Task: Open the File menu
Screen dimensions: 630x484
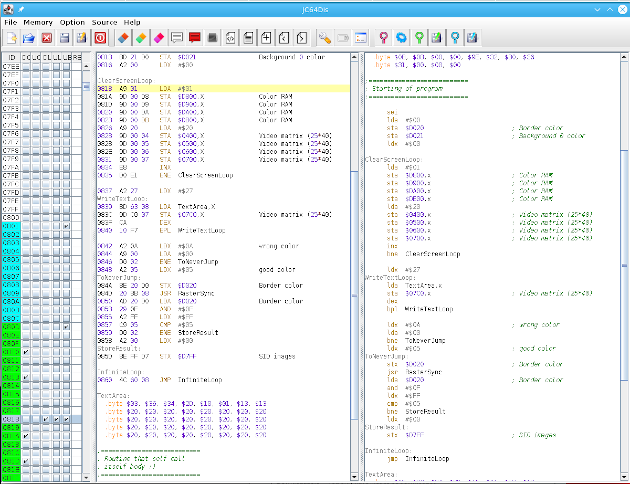Action: pos(11,21)
